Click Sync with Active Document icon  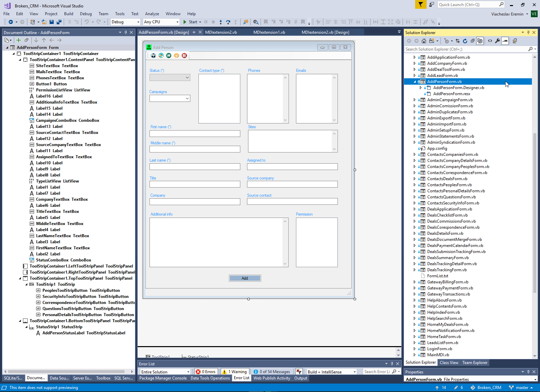458,41
